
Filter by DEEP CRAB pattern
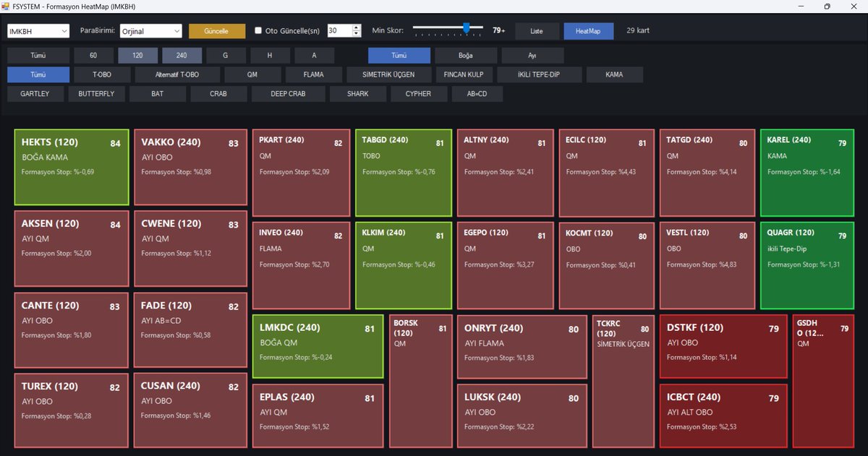(288, 94)
